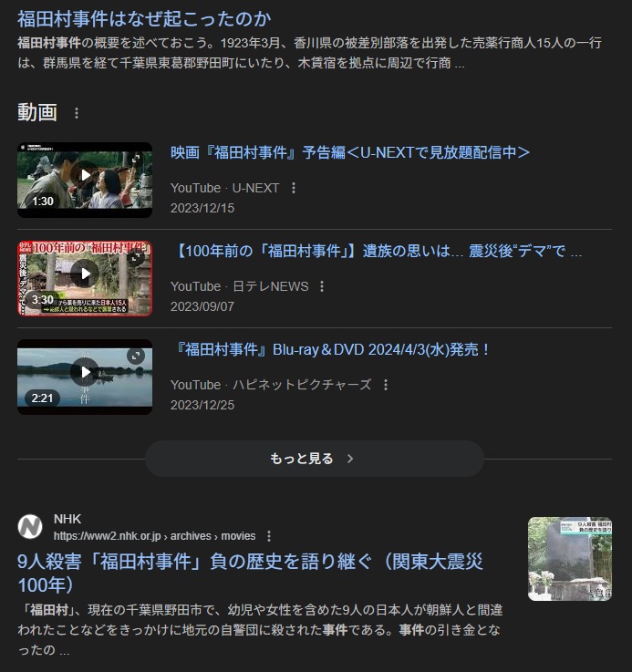Play the 日テレNEWS video thumbnail
Viewport: 632px width, 672px height.
(x=85, y=274)
